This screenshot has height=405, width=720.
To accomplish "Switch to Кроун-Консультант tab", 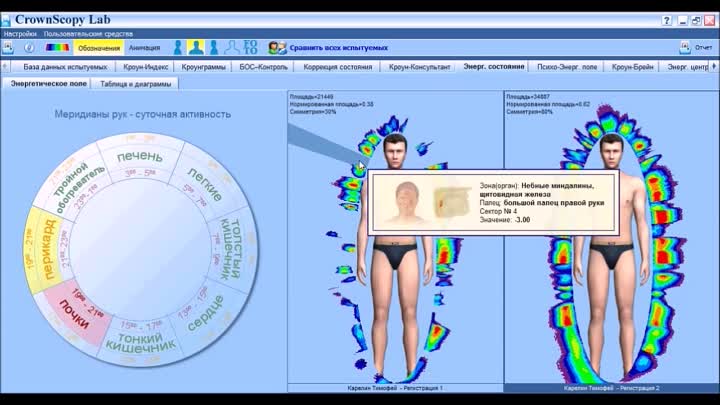I will [x=419, y=67].
